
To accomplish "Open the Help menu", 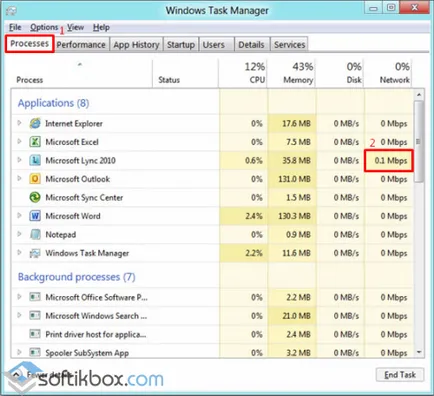I will point(101,27).
